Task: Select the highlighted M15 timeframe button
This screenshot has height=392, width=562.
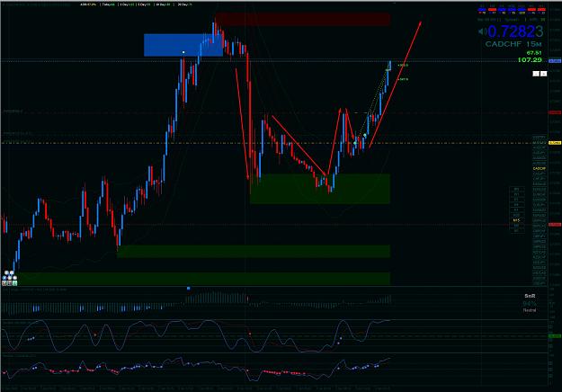Action: pyautogui.click(x=516, y=220)
